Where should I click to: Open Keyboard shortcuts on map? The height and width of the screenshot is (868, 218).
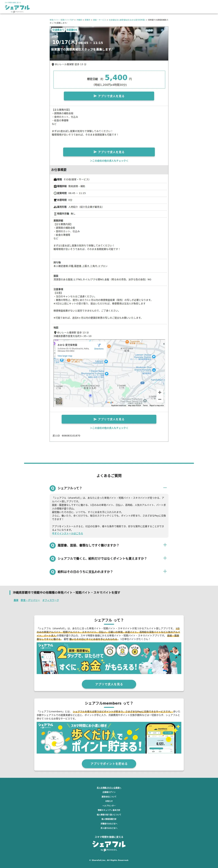coord(119,405)
